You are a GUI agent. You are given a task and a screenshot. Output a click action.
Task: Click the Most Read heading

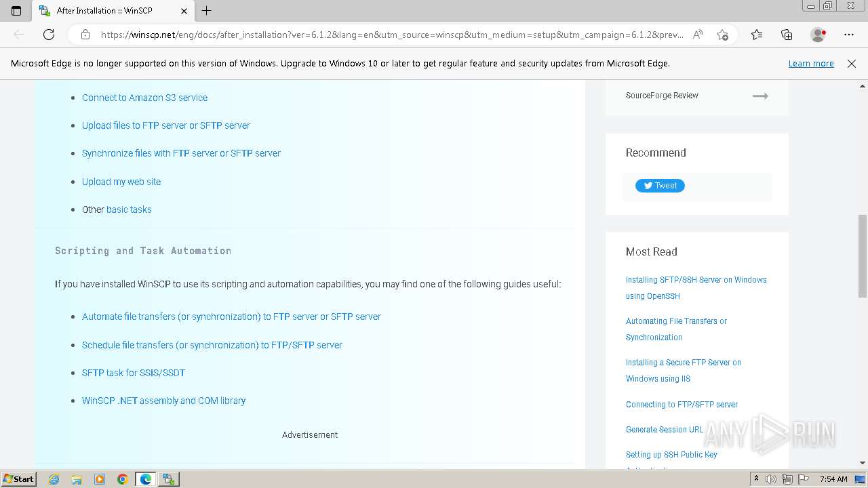pos(652,251)
